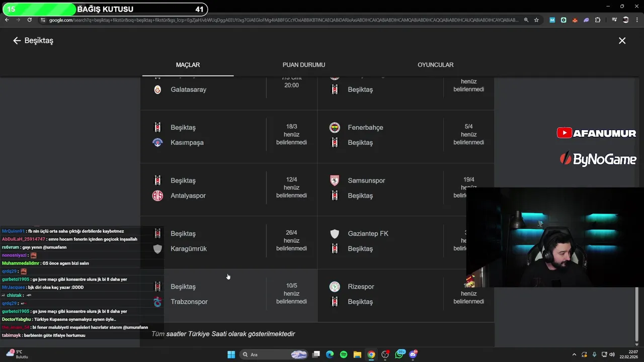This screenshot has height=362, width=644.
Task: Open the Extensions puzzle-piece menu
Action: (x=598, y=20)
